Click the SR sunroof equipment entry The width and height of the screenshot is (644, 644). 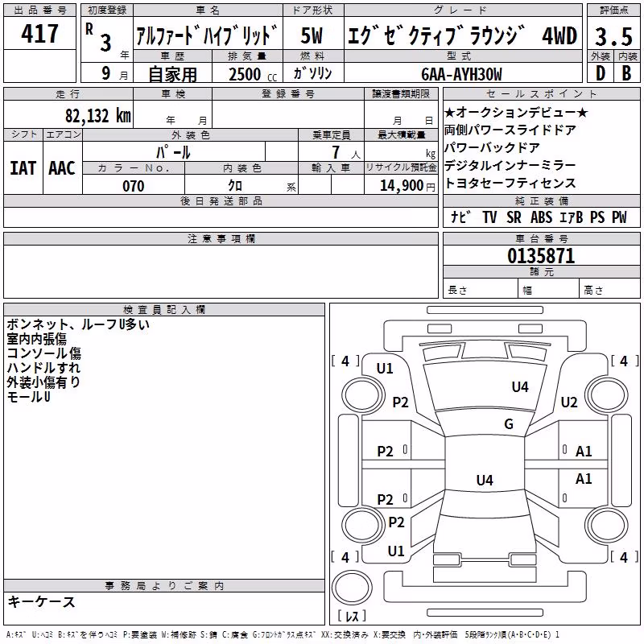(514, 217)
